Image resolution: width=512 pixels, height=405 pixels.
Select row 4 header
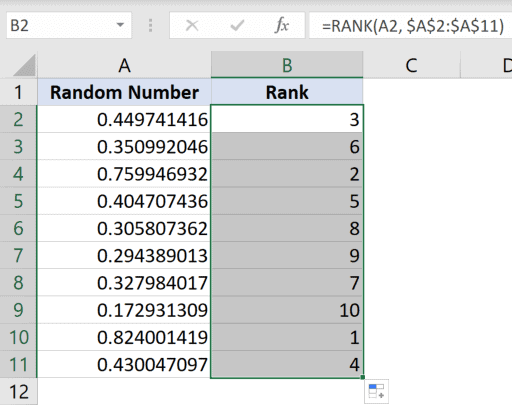tap(18, 174)
